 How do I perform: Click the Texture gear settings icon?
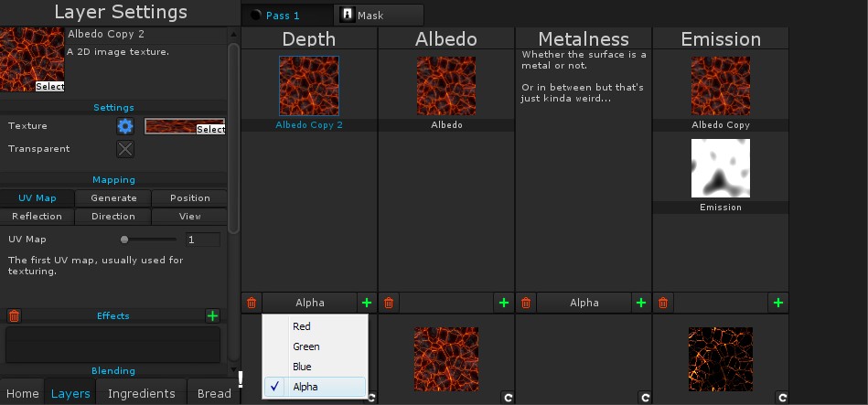pyautogui.click(x=125, y=126)
